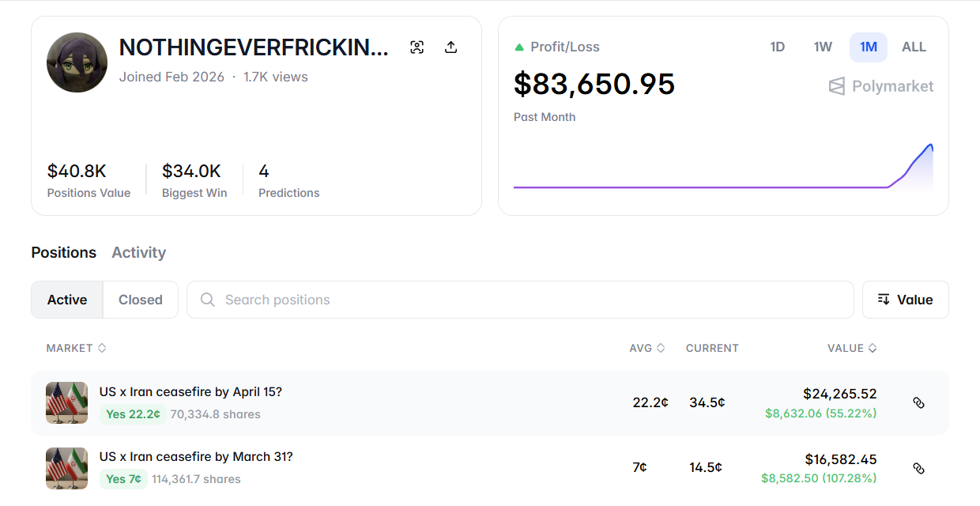Sort positions by AVG column
Viewport: 980px width, 506px height.
(646, 348)
